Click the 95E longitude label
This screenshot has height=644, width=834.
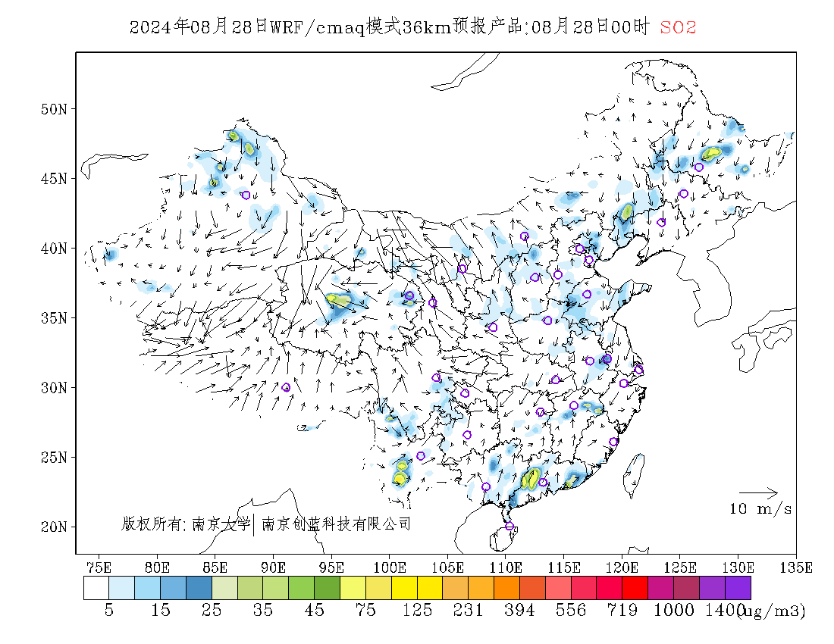[x=331, y=567]
